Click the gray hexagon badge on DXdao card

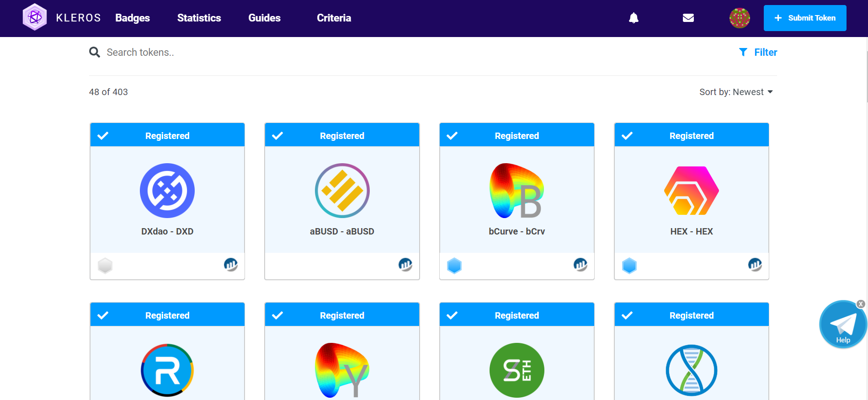coord(105,266)
